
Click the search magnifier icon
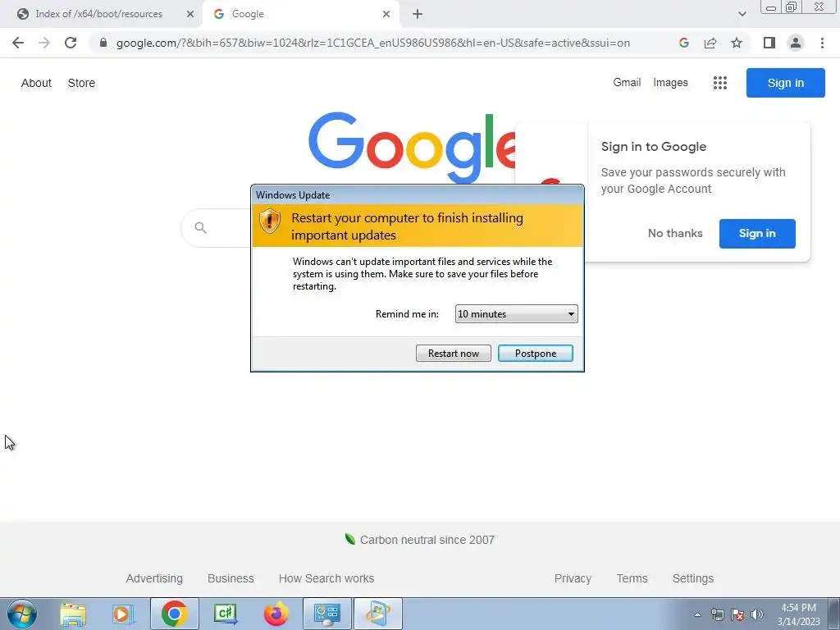pyautogui.click(x=200, y=228)
